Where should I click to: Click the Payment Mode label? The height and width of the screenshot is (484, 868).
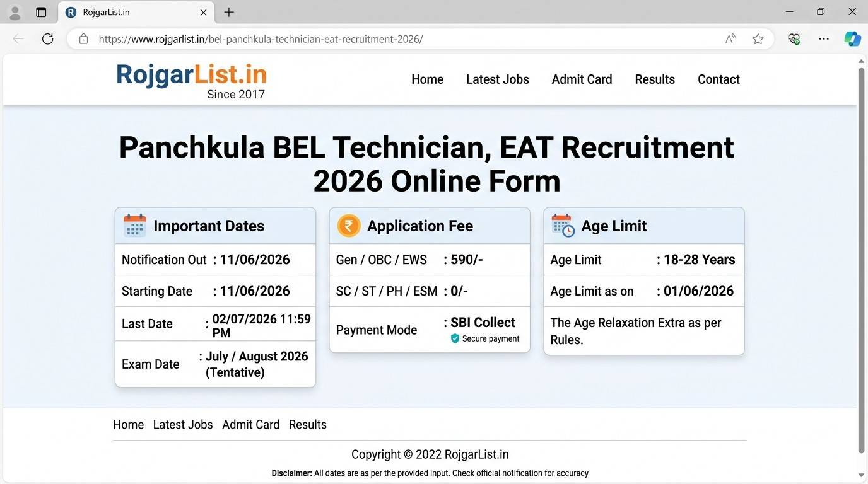tap(377, 330)
